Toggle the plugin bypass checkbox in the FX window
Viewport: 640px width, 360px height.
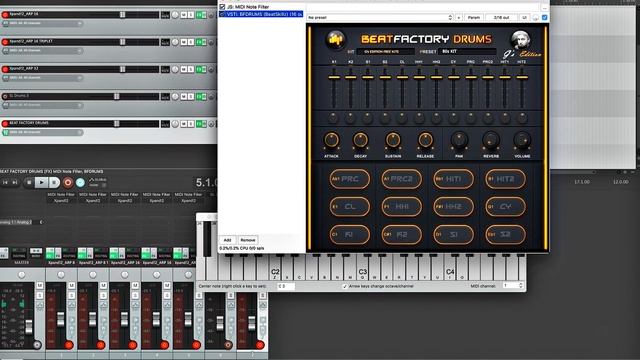click(544, 18)
